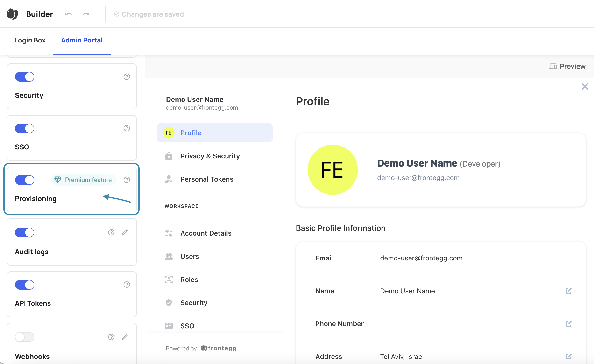The width and height of the screenshot is (594, 364).
Task: Click pencil edit icon for Audit logs
Action: tap(125, 232)
